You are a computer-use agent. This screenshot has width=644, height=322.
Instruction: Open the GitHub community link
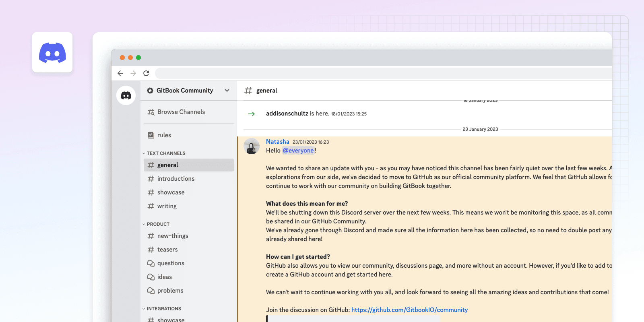(x=409, y=310)
